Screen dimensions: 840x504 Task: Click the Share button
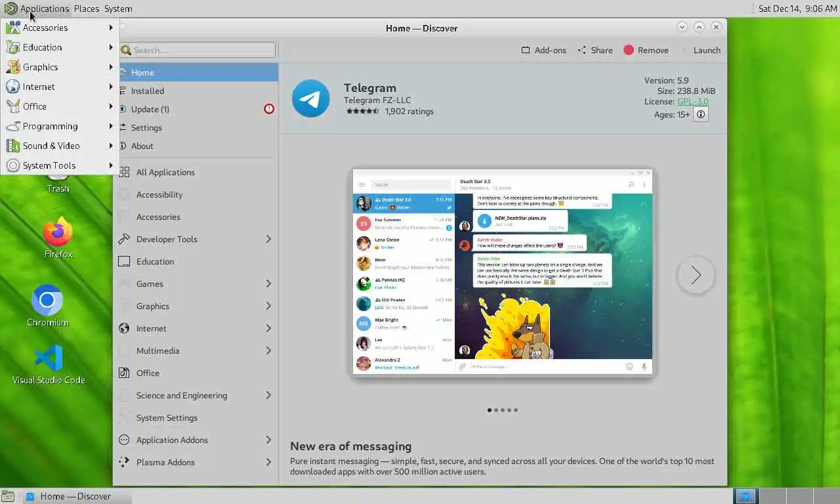[595, 50]
